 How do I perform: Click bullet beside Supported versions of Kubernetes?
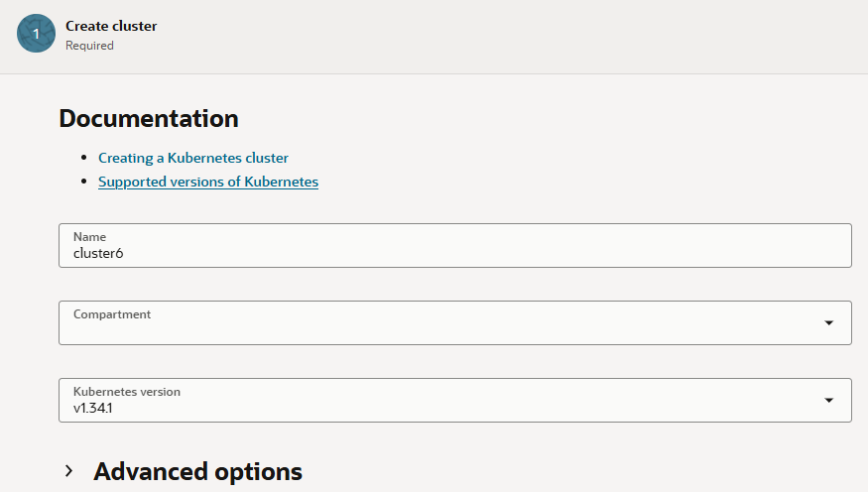85,183
